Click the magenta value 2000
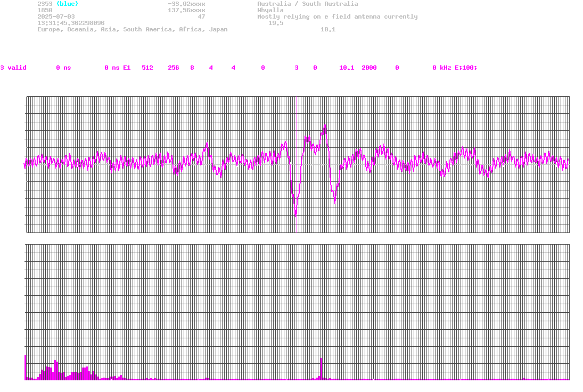Image resolution: width=583 pixels, height=392 pixels. pos(369,68)
